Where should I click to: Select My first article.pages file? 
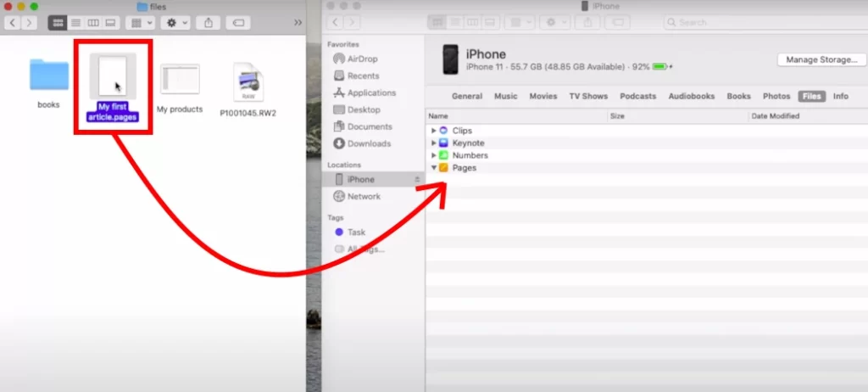(113, 87)
